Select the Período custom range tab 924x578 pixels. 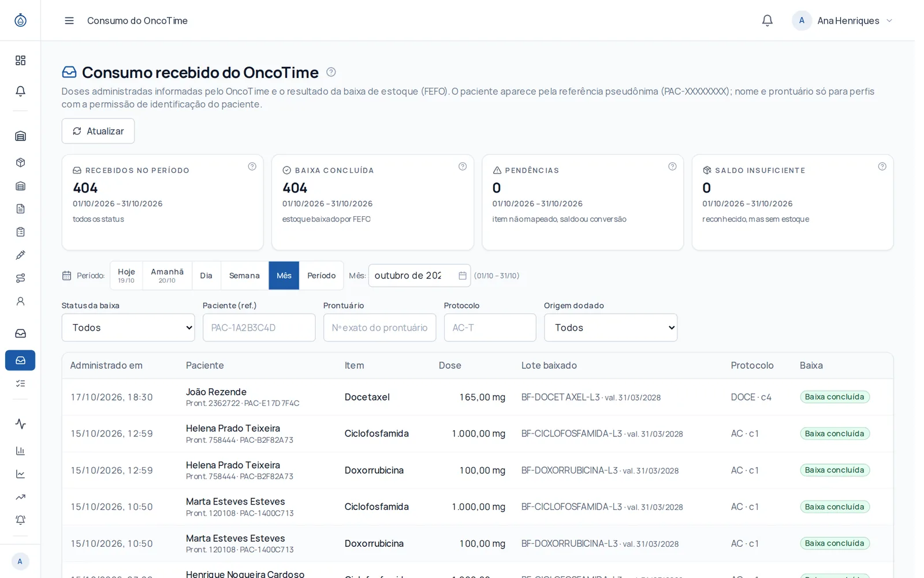coord(321,275)
